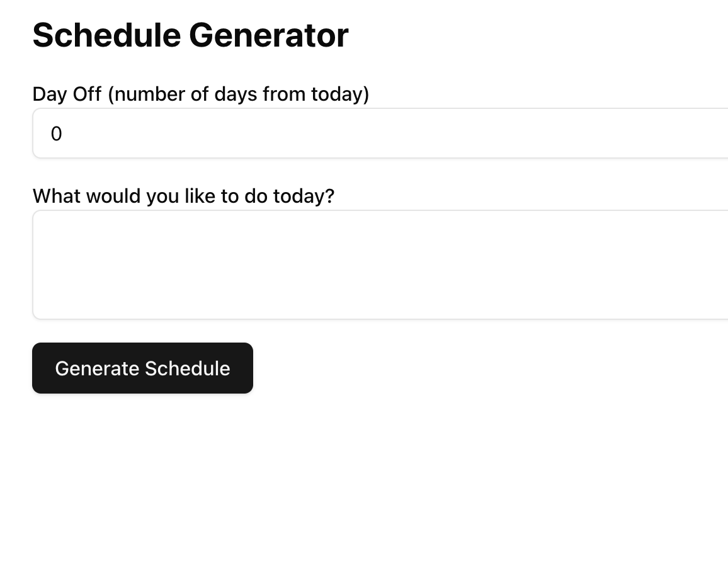Click inside the activities text area
This screenshot has height=568, width=728.
pos(380,264)
